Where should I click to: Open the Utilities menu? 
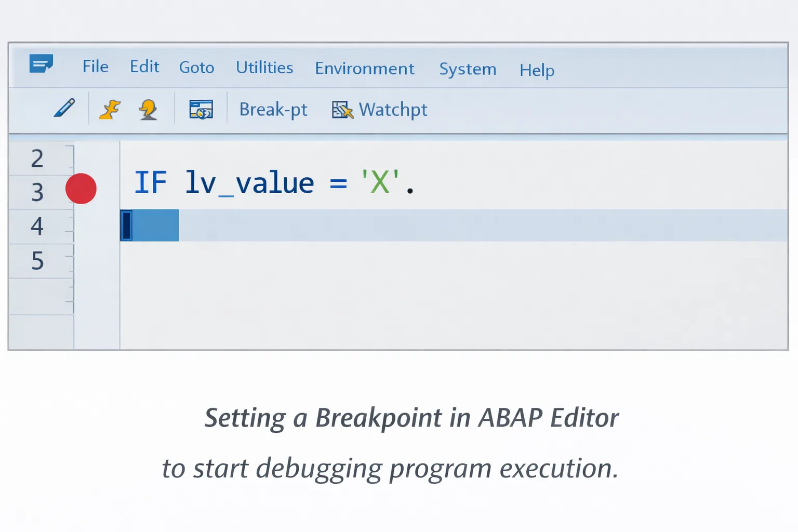(264, 68)
